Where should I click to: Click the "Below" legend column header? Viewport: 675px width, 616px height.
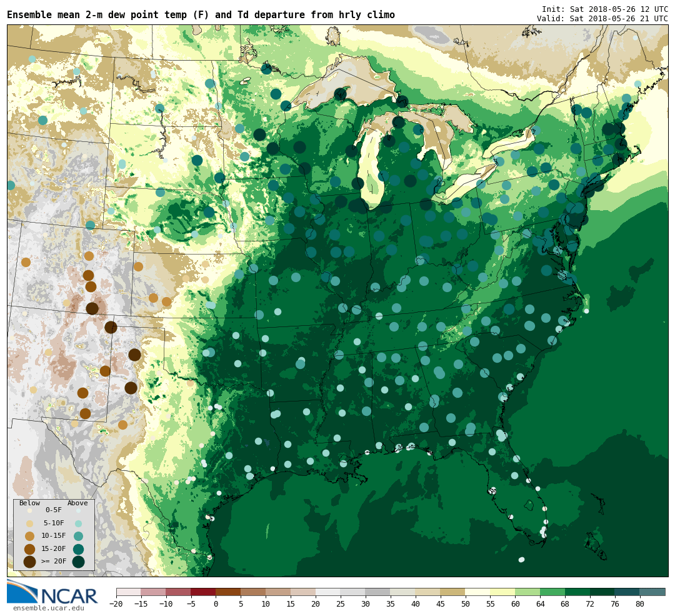(x=29, y=503)
